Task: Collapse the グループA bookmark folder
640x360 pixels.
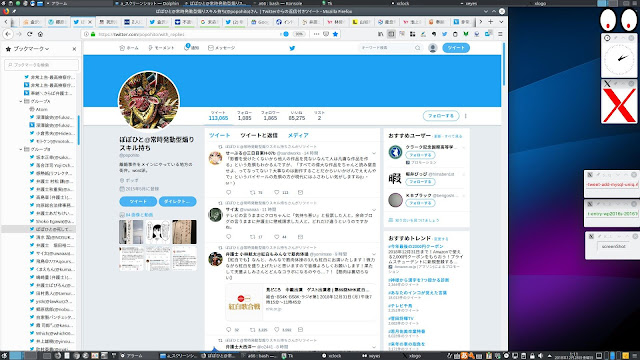Action: click(21, 101)
